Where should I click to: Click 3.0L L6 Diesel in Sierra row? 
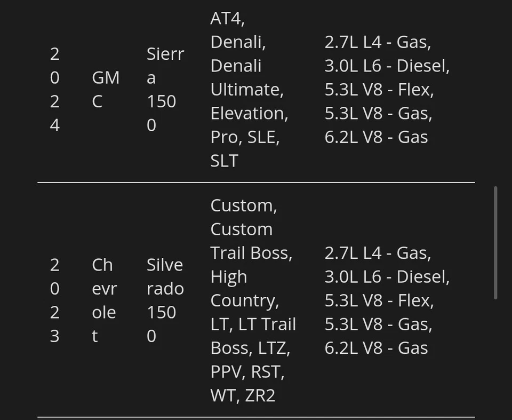(x=387, y=66)
